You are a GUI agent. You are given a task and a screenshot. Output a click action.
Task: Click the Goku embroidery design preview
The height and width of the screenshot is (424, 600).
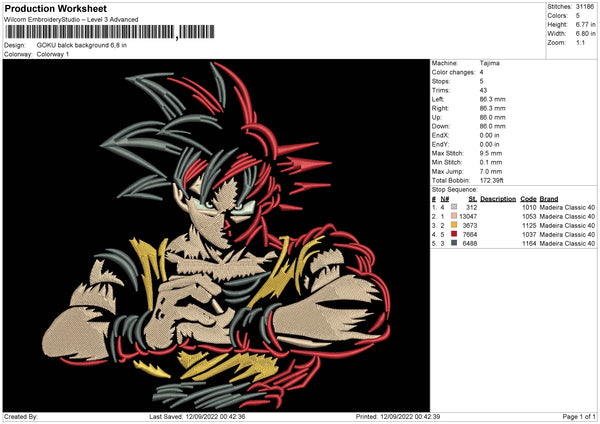216,236
